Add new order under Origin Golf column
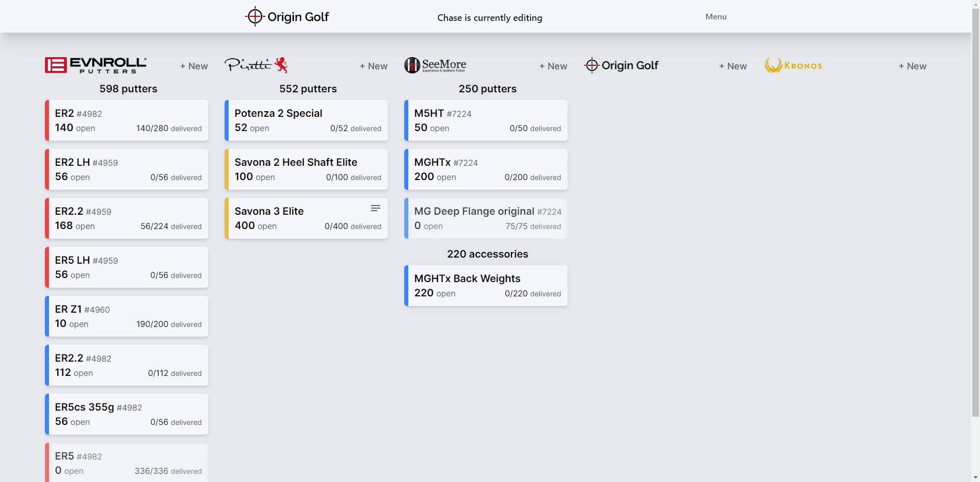980x482 pixels. tap(733, 66)
